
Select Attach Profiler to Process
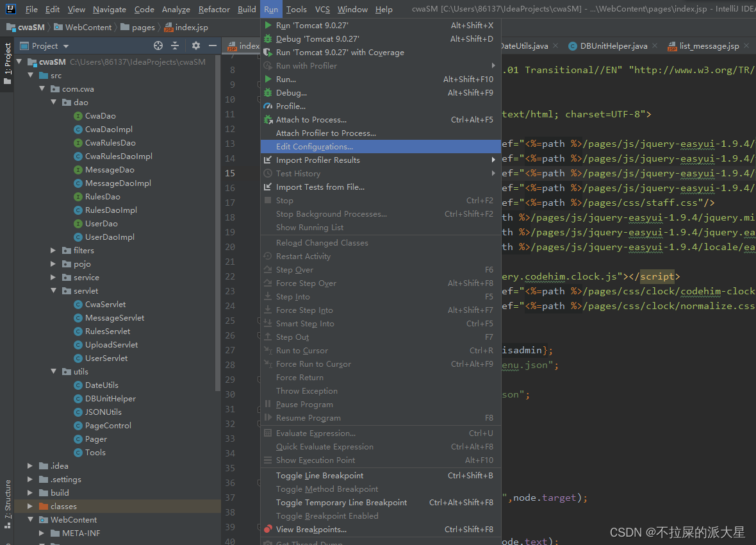[x=381, y=133]
